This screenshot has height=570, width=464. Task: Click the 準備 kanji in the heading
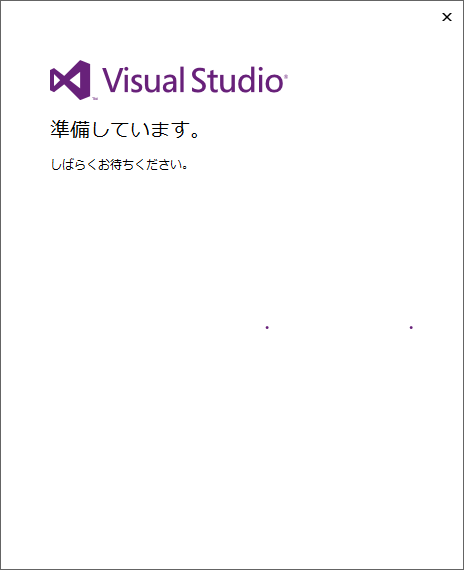pos(70,129)
